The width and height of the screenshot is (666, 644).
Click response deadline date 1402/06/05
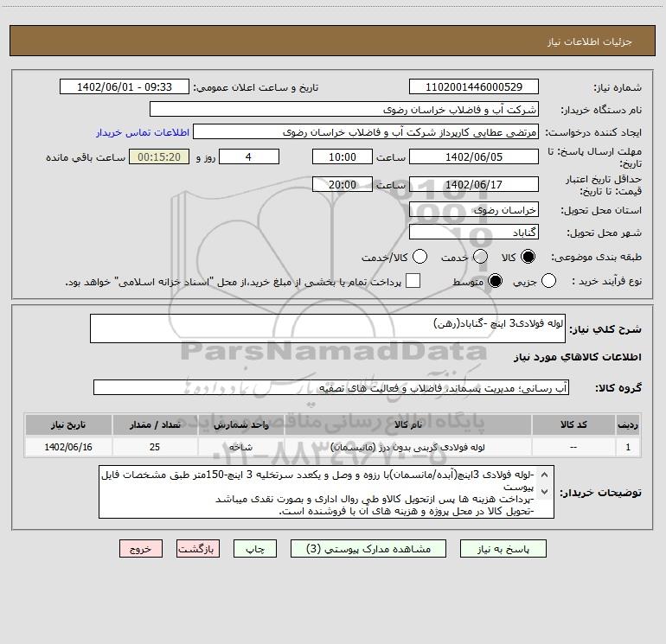(x=474, y=156)
